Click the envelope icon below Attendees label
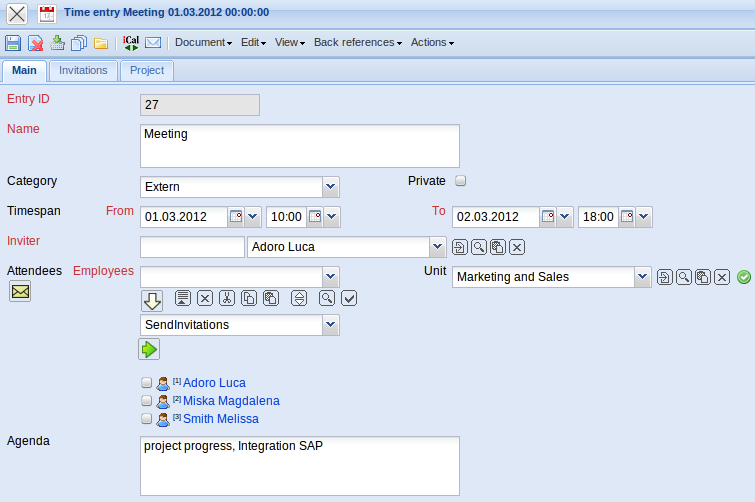Image resolution: width=755 pixels, height=502 pixels. pos(20,291)
